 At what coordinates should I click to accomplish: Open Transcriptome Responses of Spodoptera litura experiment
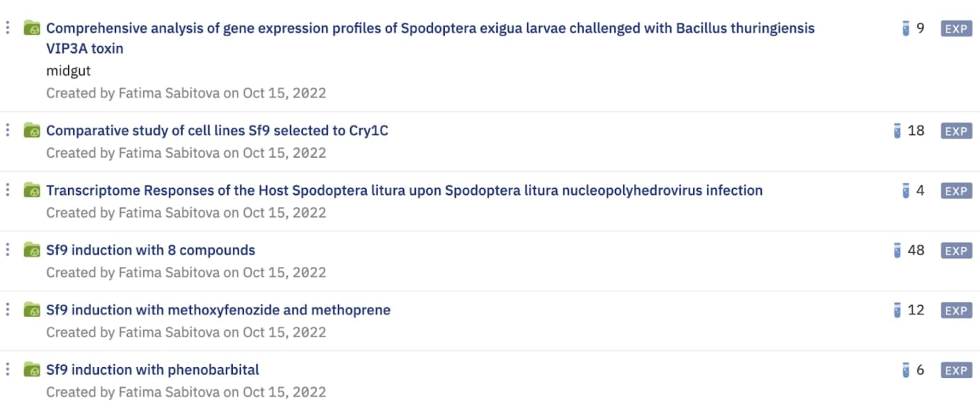pyautogui.click(x=404, y=191)
